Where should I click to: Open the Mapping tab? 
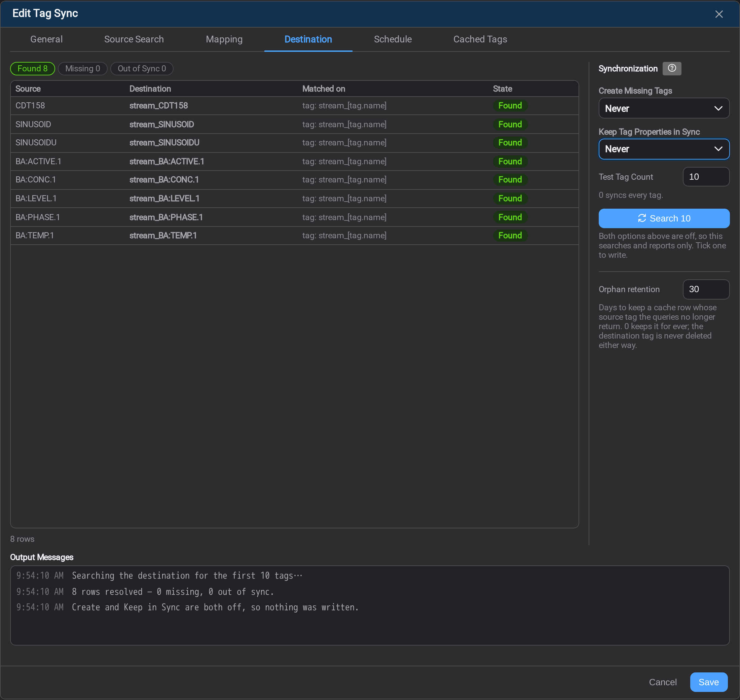(224, 39)
